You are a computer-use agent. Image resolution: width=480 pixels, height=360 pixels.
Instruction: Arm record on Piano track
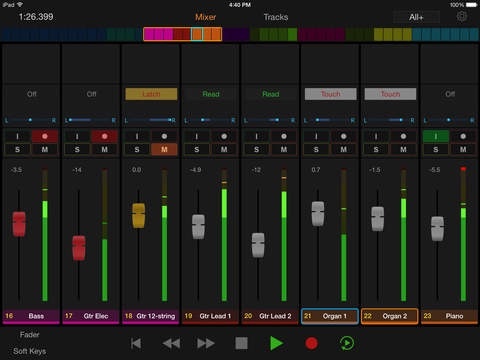coord(463,136)
